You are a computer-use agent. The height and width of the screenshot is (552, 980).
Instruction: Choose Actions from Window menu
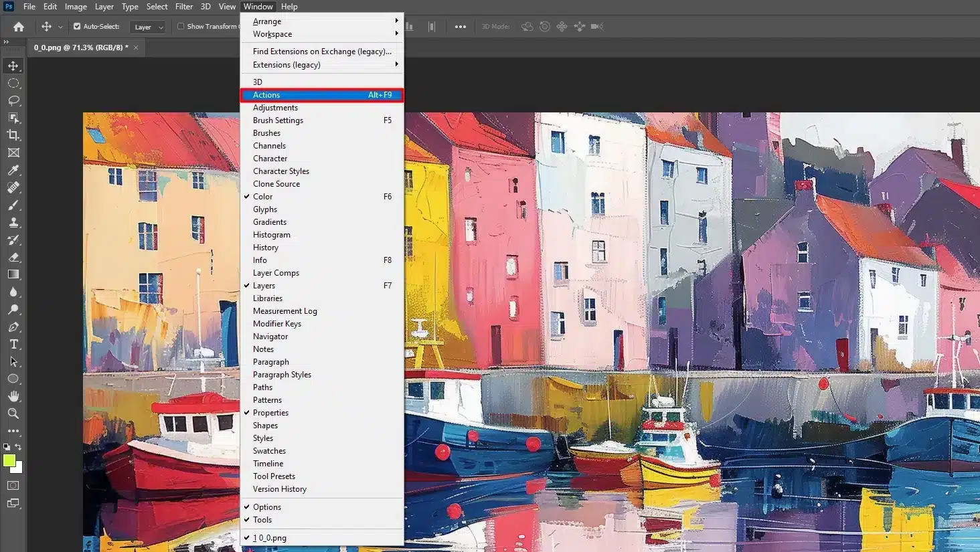click(x=322, y=95)
